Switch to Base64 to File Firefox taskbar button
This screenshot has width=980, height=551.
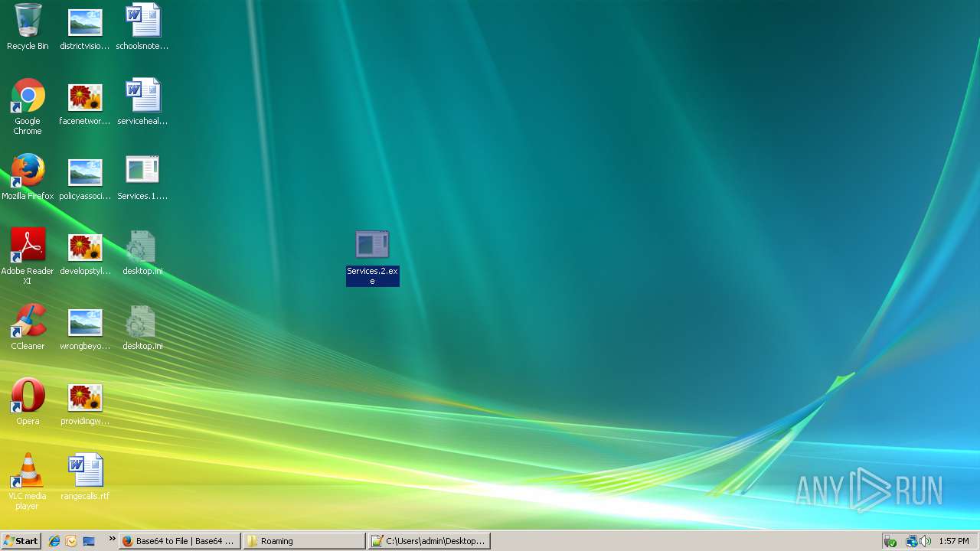click(x=181, y=541)
